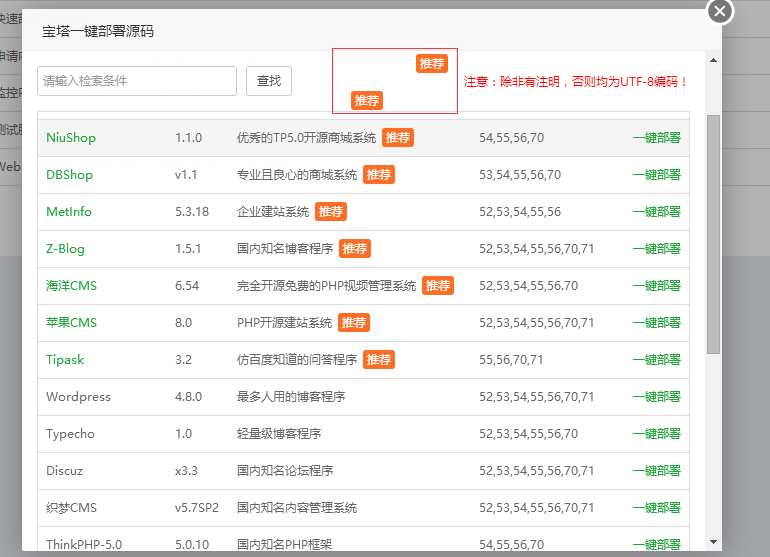This screenshot has height=557, width=770.
Task: Click the red UTF-8 encoding notice
Action: click(576, 82)
